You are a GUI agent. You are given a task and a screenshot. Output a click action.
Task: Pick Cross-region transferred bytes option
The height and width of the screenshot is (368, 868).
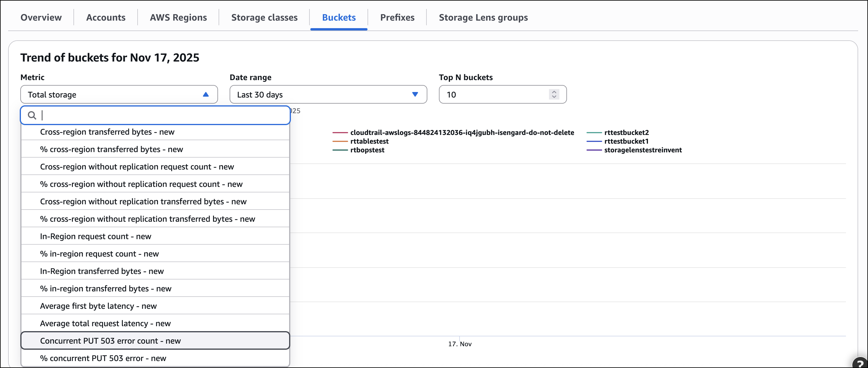tap(107, 132)
